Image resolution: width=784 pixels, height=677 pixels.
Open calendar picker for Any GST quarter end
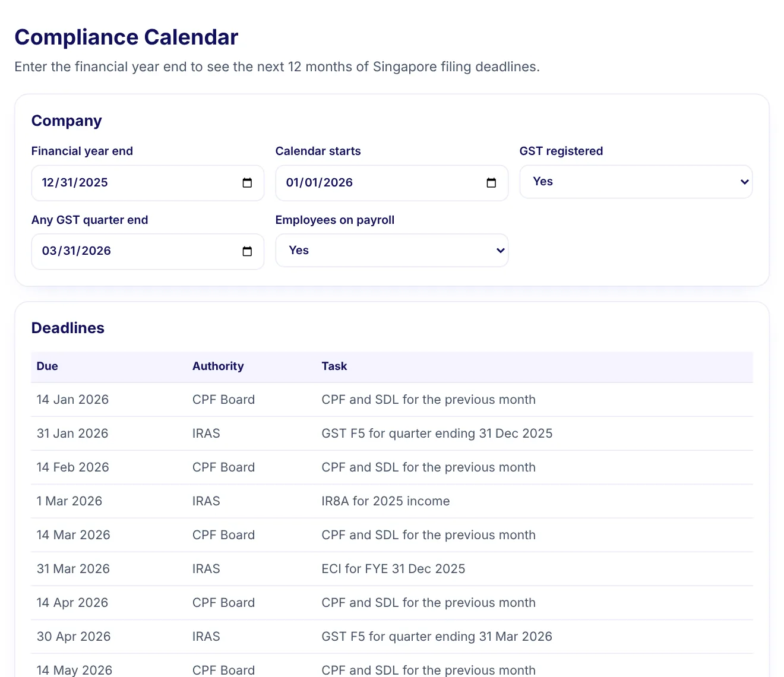[x=247, y=251]
